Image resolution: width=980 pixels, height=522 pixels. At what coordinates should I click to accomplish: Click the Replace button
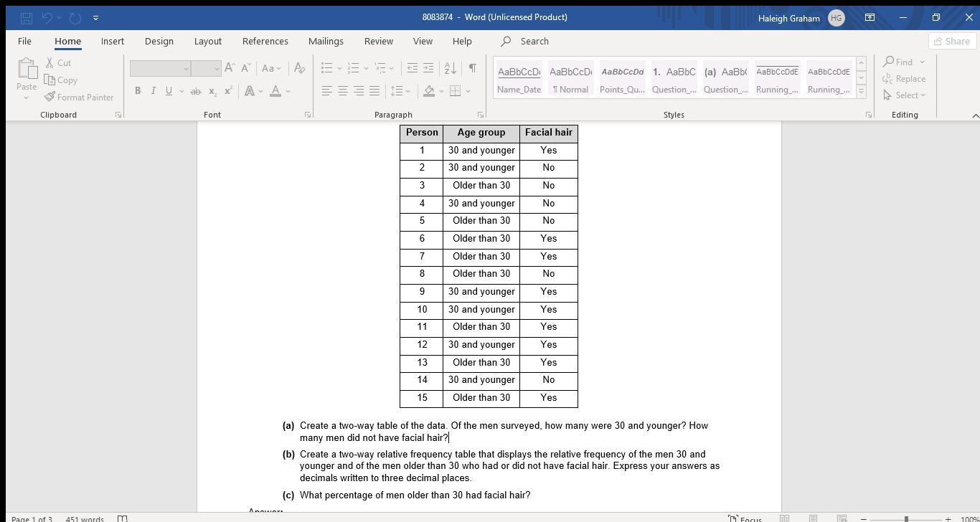click(904, 79)
